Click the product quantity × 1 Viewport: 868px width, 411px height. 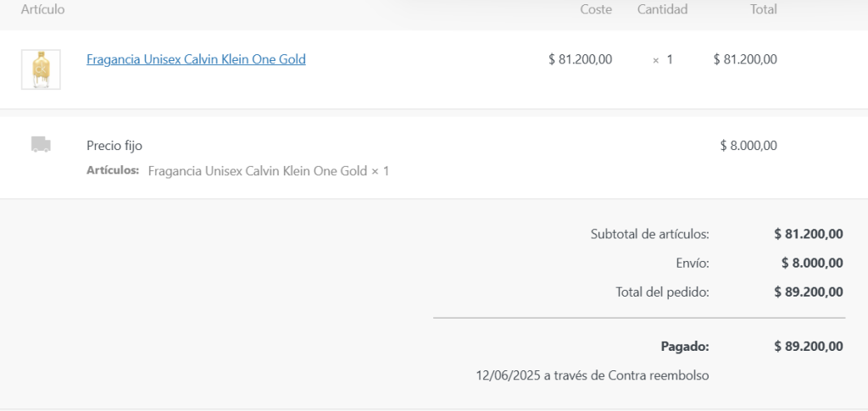[663, 59]
